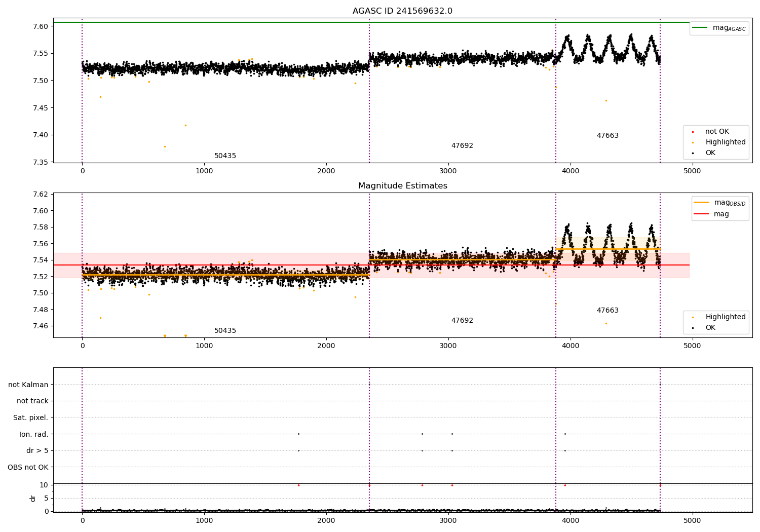Screen dimensions: 760x532
Task: Click the 'Magnitude Estimates' plot title
Action: (403, 186)
